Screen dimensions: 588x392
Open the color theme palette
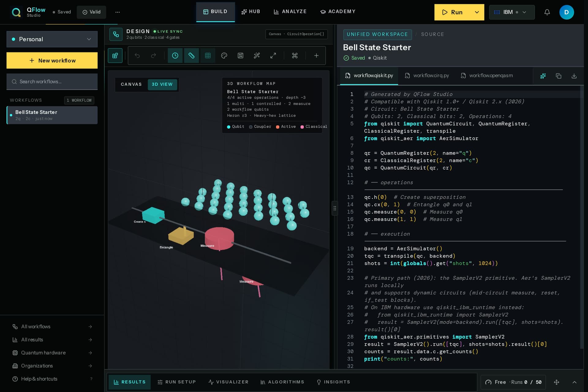point(224,55)
